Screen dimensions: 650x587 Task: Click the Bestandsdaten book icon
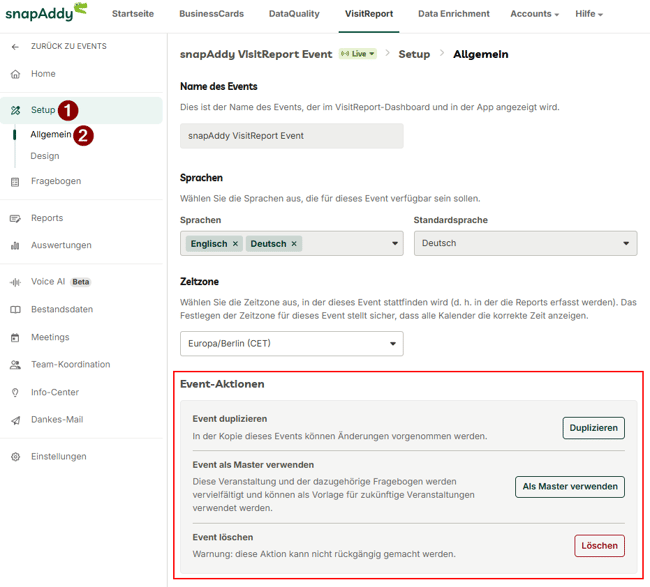(15, 310)
